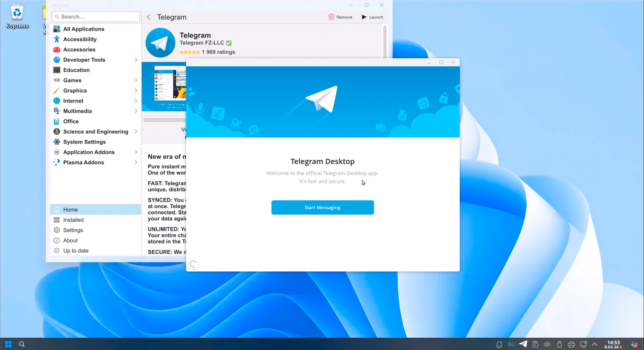The image size is (644, 350).
Task: Click the Telegram app logo in Discover
Action: point(160,43)
